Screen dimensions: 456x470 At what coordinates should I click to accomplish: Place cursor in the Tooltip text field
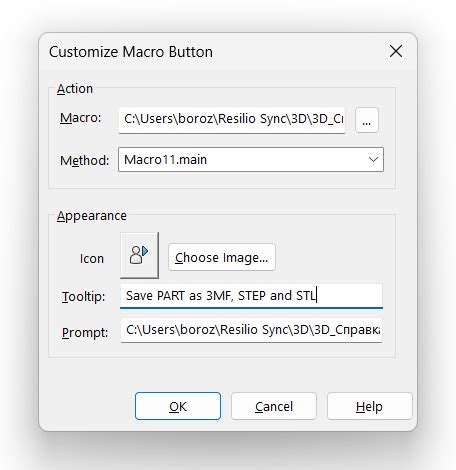click(251, 296)
